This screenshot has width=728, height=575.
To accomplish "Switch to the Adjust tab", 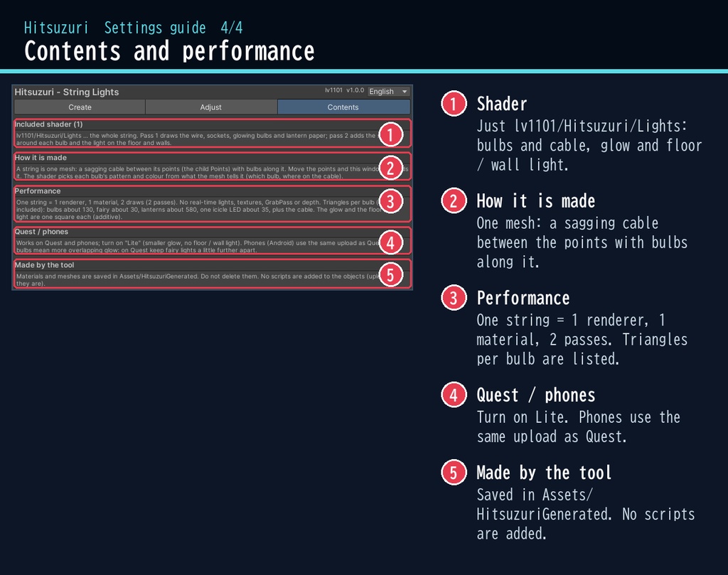I will (x=210, y=107).
